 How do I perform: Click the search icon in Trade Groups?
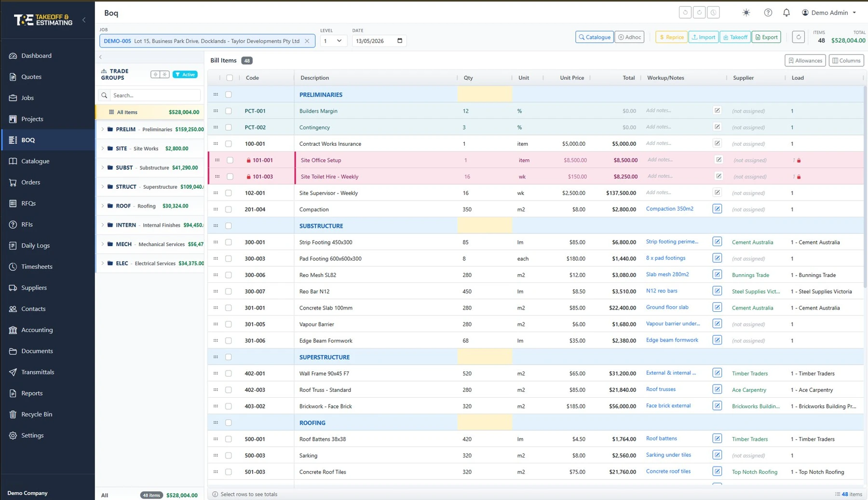104,95
